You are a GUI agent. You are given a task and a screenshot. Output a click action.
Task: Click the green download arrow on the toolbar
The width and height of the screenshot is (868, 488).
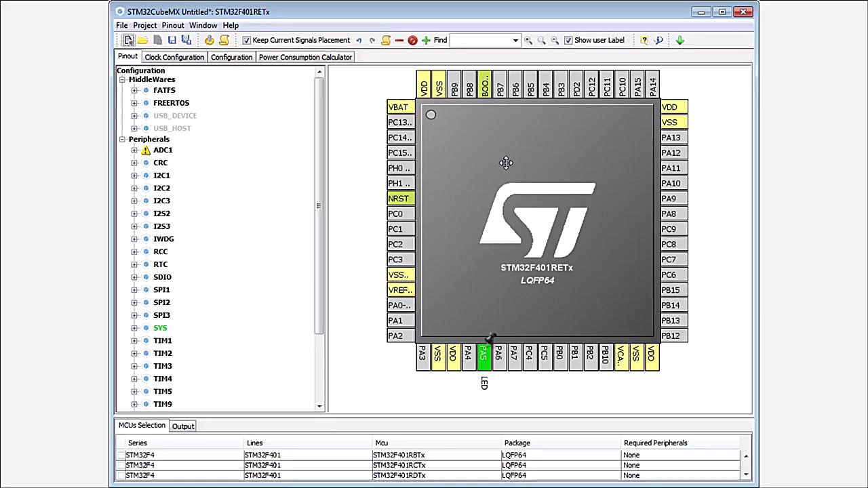679,40
